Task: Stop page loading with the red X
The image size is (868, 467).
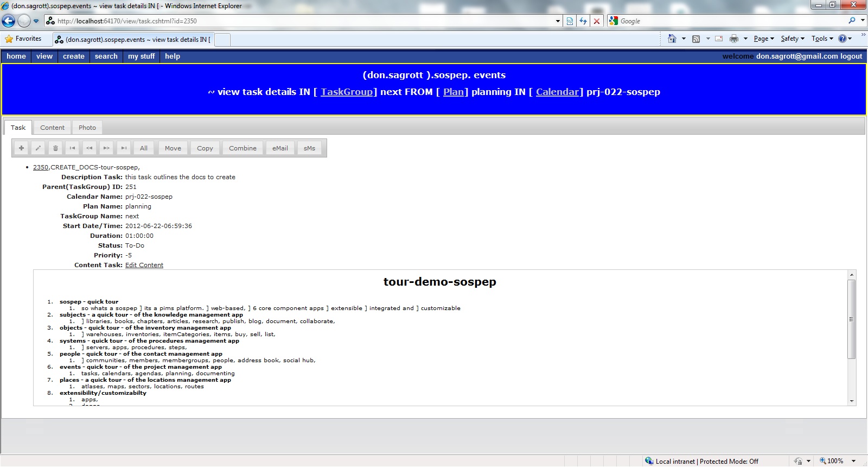Action: click(597, 21)
